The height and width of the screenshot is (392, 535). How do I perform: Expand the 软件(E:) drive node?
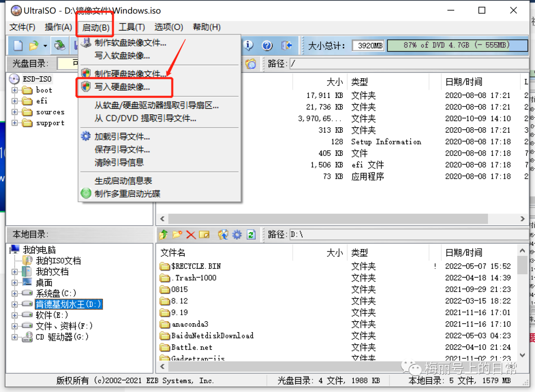point(15,315)
